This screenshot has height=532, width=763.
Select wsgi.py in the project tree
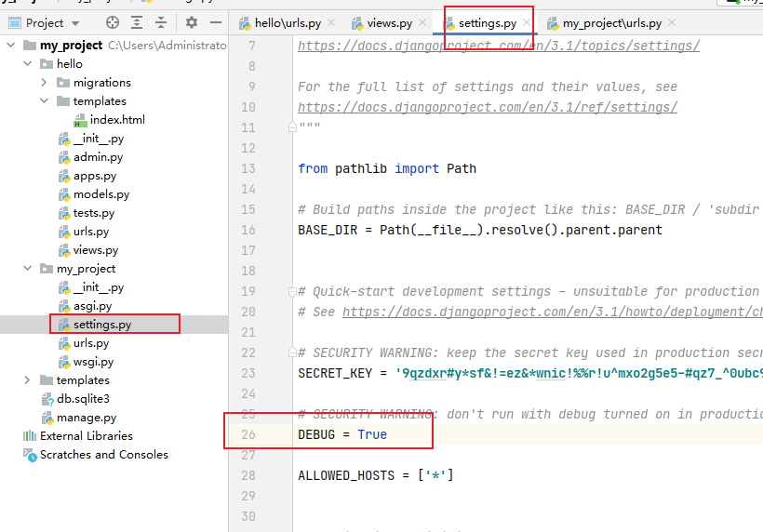93,362
